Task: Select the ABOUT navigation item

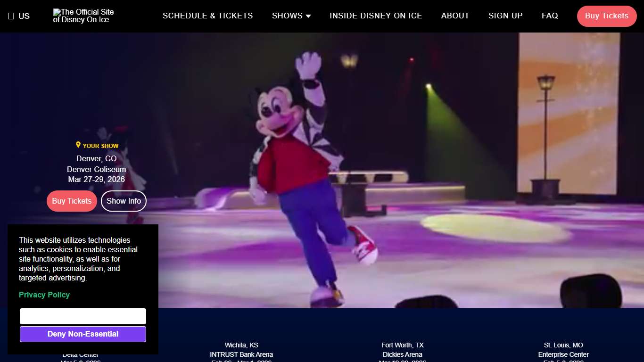Action: tap(455, 16)
